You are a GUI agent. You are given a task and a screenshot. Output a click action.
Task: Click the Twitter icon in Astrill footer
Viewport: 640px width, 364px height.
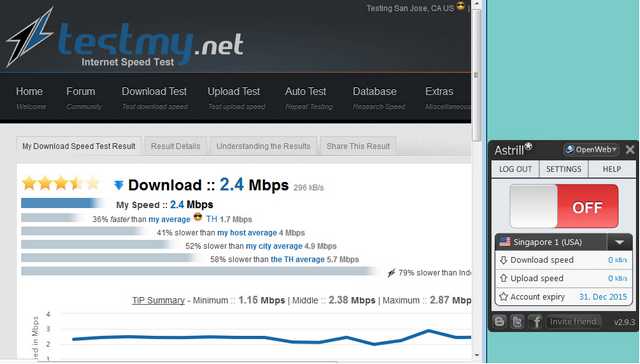pyautogui.click(x=517, y=322)
